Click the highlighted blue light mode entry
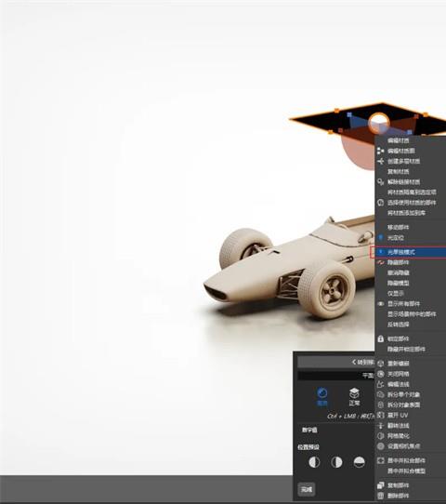This screenshot has height=504, width=446. (x=408, y=252)
